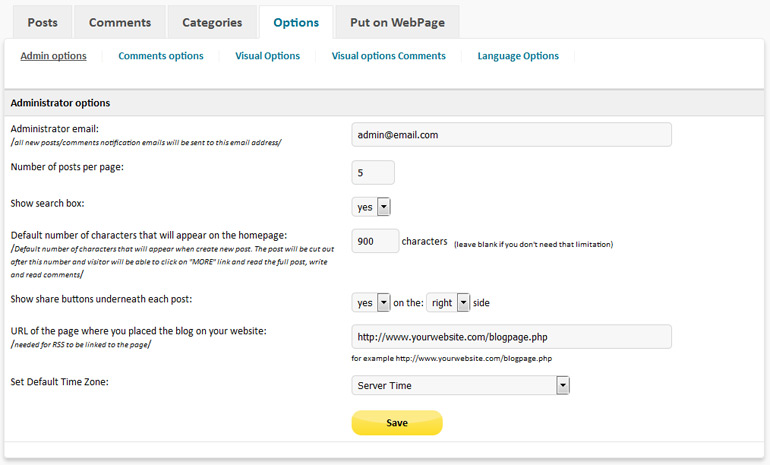Select the Options tab
Screen dimensions: 770x465
296,23
